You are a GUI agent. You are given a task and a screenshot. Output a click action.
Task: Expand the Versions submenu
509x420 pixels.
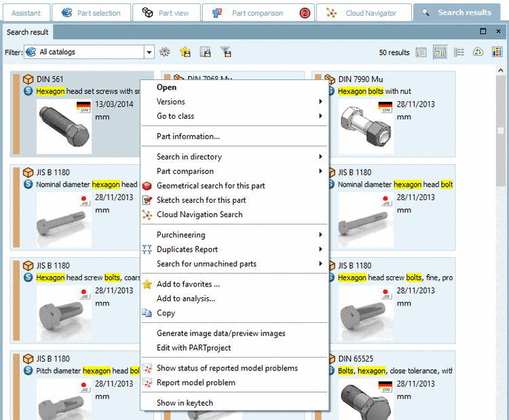tap(235, 102)
